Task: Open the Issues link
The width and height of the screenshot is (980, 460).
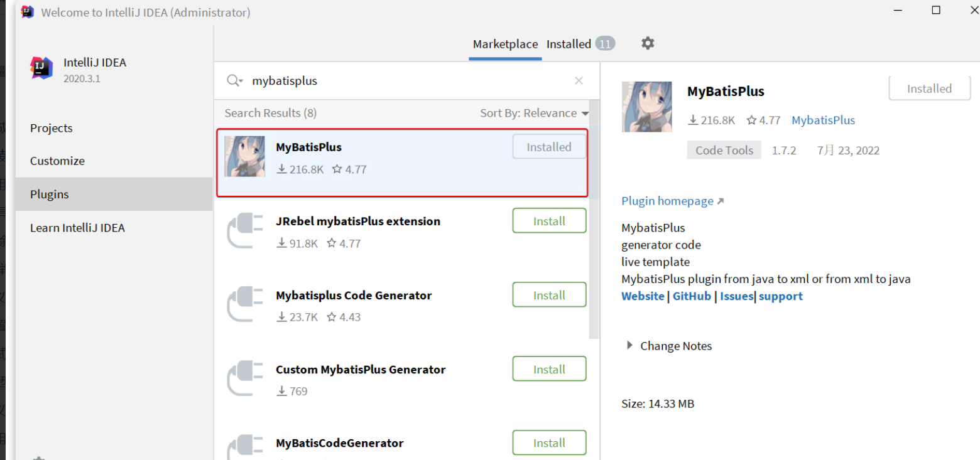Action: click(x=736, y=296)
